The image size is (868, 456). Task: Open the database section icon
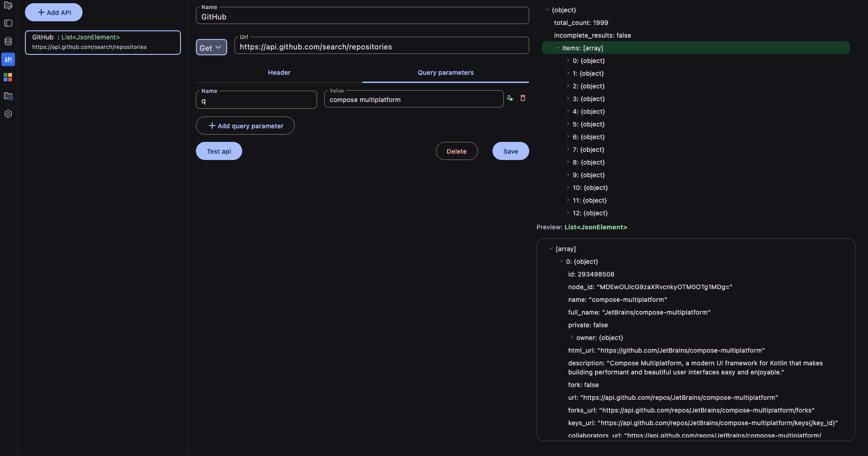[x=8, y=41]
